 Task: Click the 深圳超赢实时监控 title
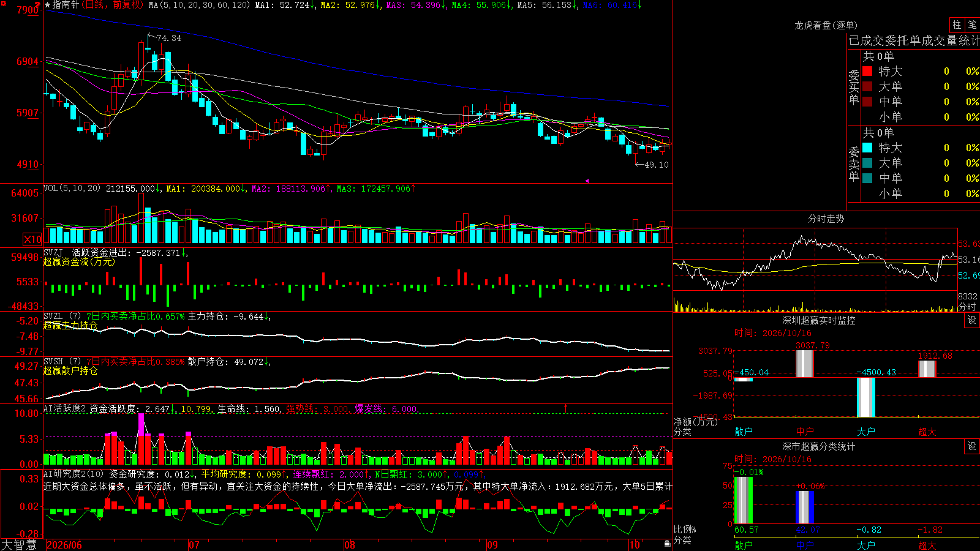[x=818, y=320]
